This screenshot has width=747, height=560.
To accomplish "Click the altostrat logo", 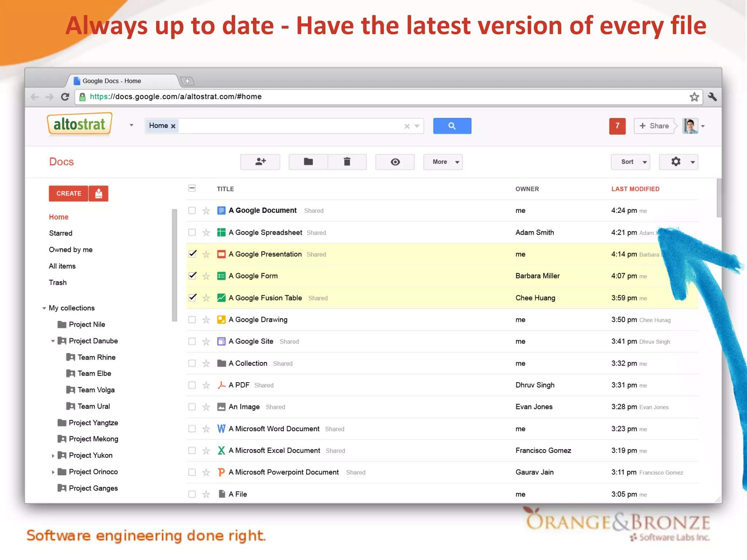I will 79,124.
